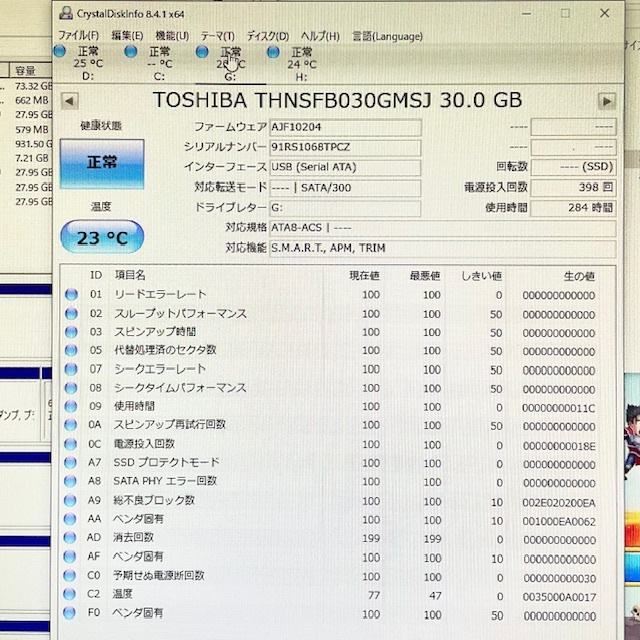
Task: Select raw value 001000EA0062
Action: coord(559,522)
